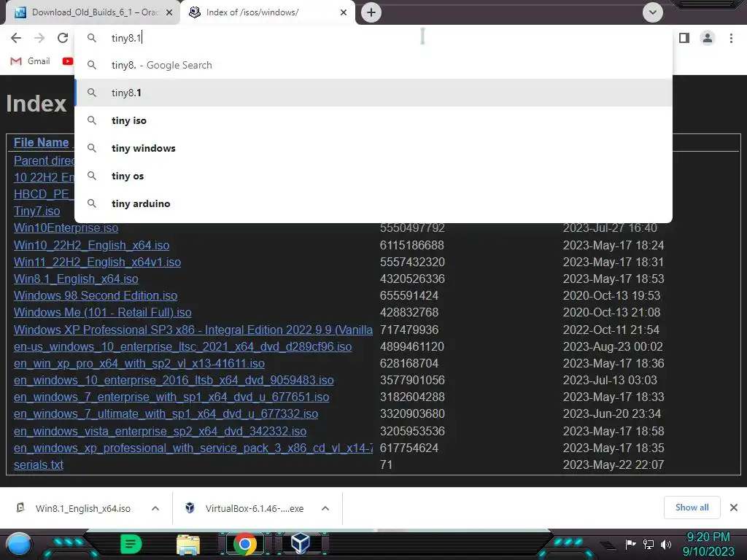Open the Win10Enterprise.iso link
The height and width of the screenshot is (560, 747).
(x=66, y=227)
